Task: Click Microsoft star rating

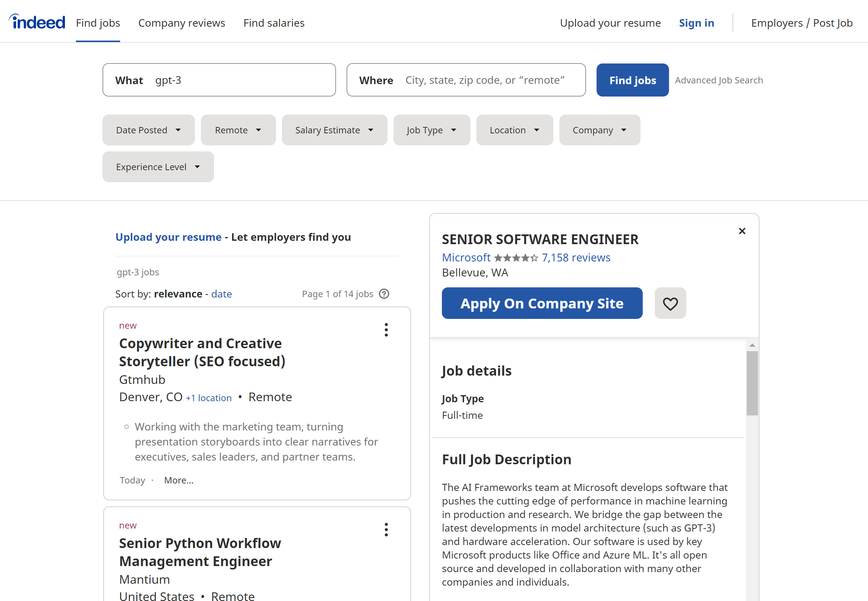Action: click(x=516, y=258)
